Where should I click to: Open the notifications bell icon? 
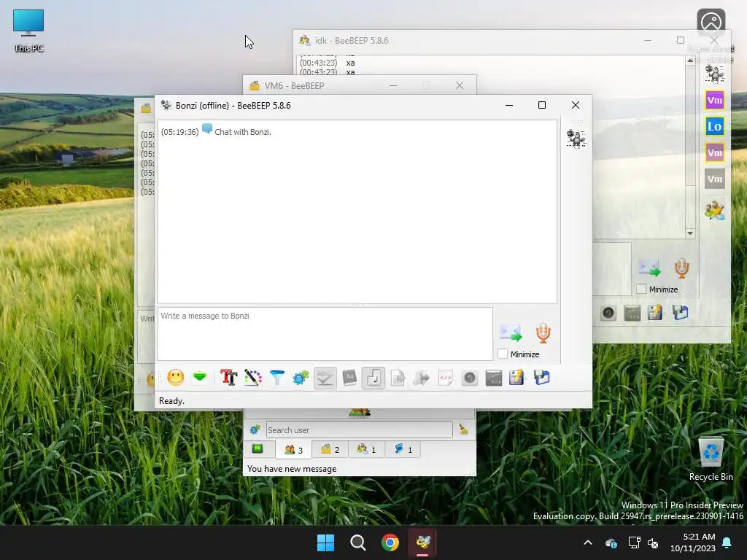[727, 542]
